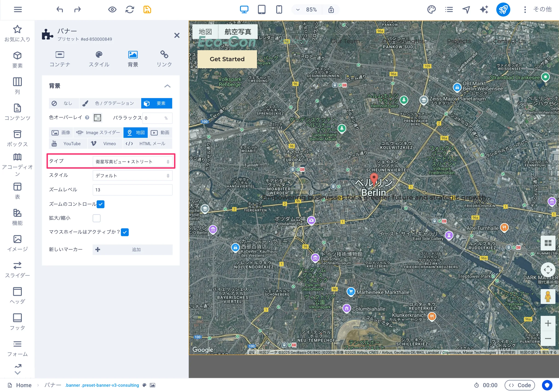
Task: Open the その他 more options menu
Action: coord(537,9)
